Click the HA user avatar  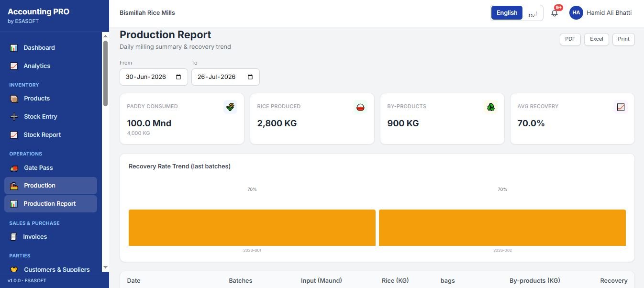pyautogui.click(x=576, y=13)
